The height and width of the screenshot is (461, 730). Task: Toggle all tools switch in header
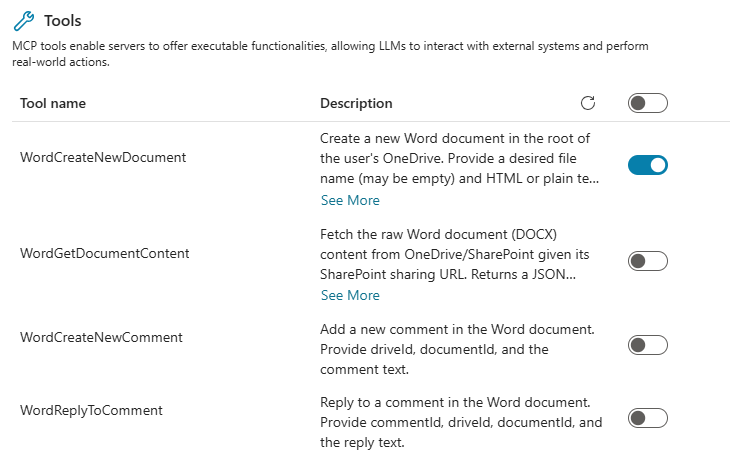(647, 103)
